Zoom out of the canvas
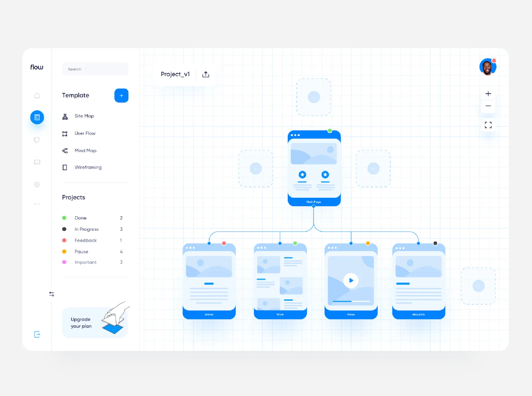 click(x=488, y=106)
